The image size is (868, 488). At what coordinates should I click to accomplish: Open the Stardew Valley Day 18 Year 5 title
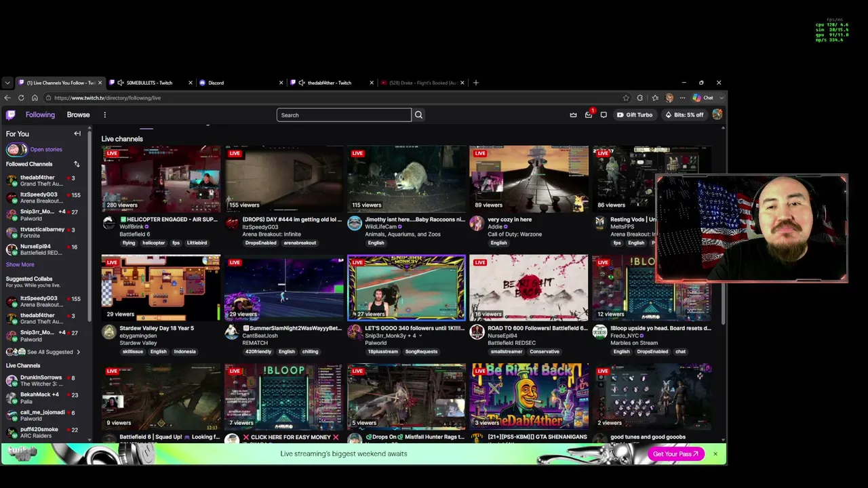point(157,328)
